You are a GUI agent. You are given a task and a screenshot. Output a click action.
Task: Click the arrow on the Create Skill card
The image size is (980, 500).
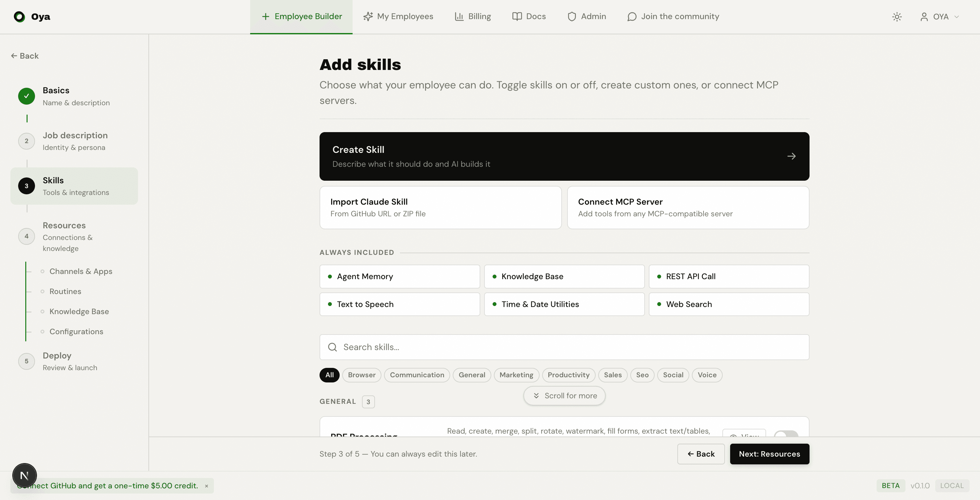point(792,156)
